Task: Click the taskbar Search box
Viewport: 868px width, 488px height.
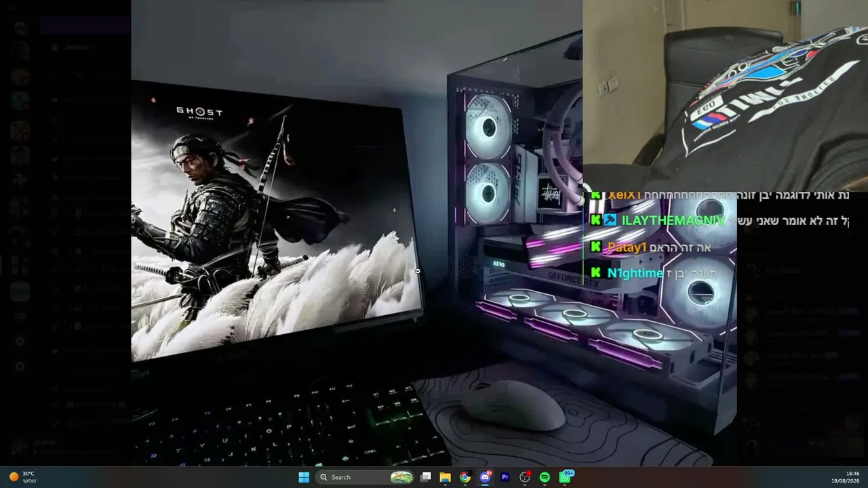Action: click(x=365, y=477)
